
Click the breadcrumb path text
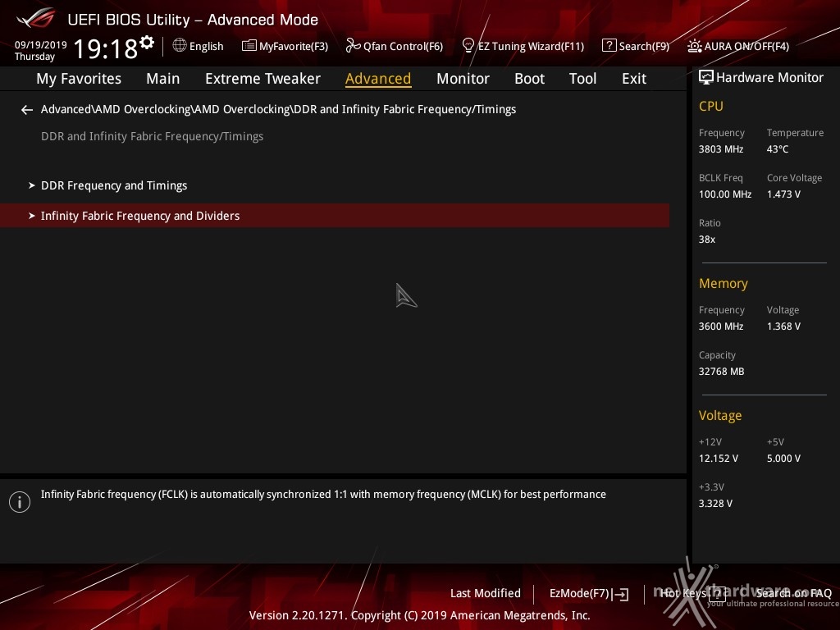pos(279,109)
